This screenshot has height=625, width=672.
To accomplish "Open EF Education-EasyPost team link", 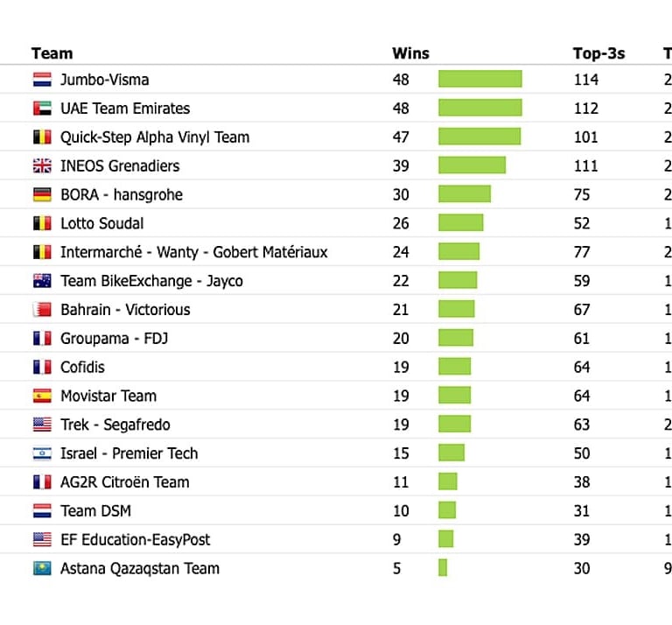I will coord(135,540).
